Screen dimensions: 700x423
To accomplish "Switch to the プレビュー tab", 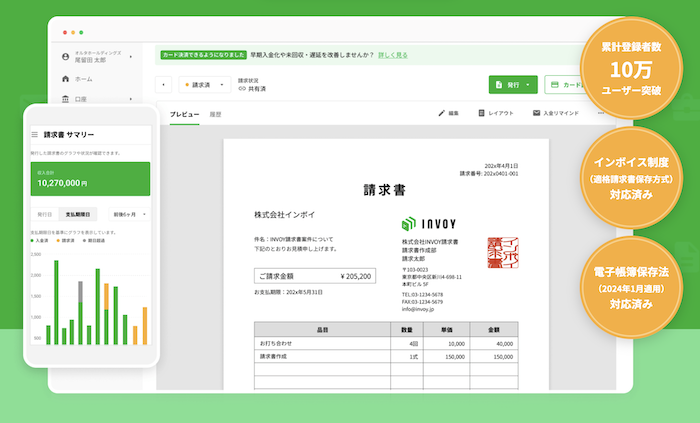I will (x=184, y=114).
